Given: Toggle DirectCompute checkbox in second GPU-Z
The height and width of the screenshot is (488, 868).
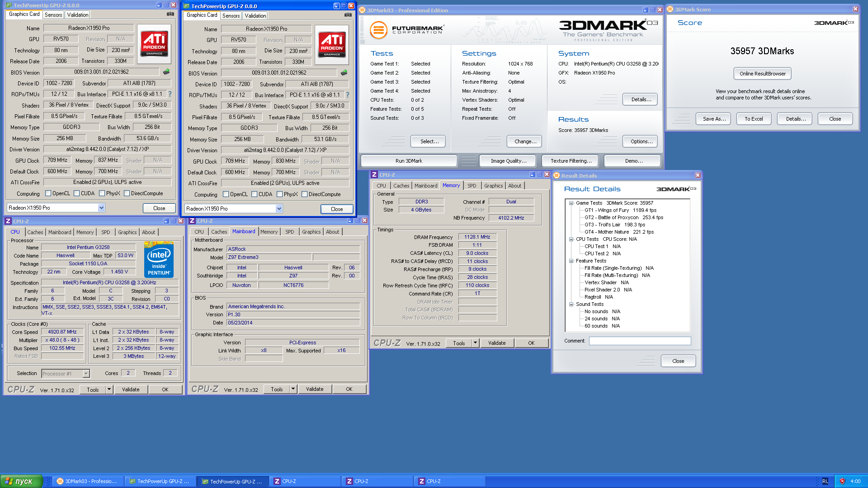Looking at the screenshot, I should point(305,194).
